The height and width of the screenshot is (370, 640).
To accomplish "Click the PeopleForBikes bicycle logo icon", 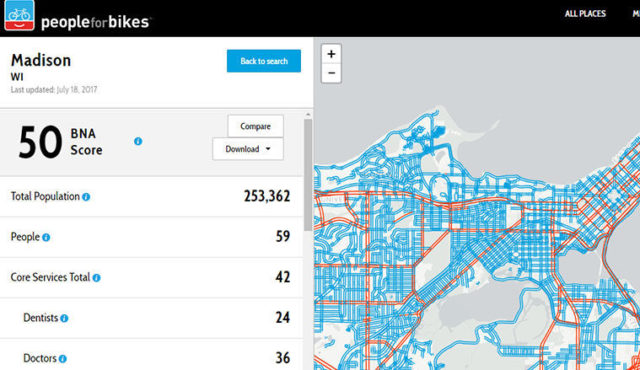I will (x=19, y=15).
